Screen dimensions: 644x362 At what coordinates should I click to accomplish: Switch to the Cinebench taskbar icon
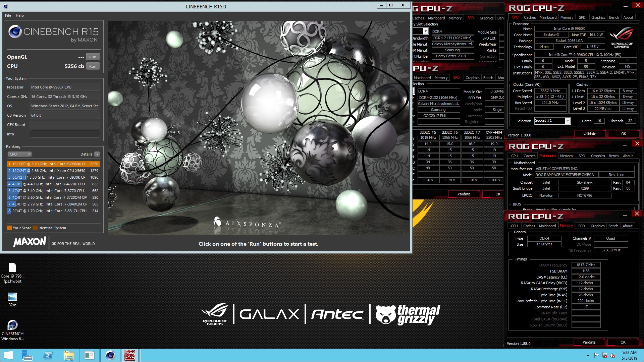point(110,355)
